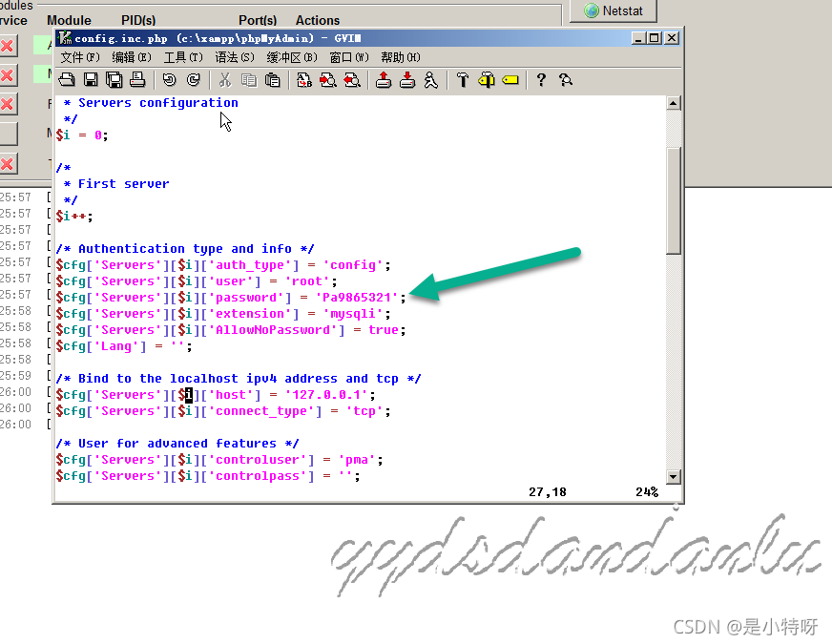The width and height of the screenshot is (832, 644).
Task: Open the 缓冲区(B) menu
Action: coord(292,57)
